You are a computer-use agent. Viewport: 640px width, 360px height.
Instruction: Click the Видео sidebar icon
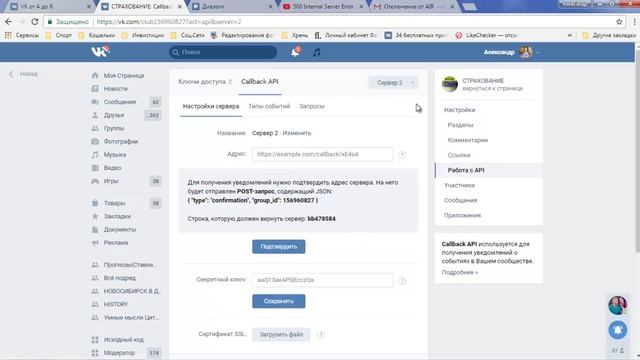[x=95, y=168]
